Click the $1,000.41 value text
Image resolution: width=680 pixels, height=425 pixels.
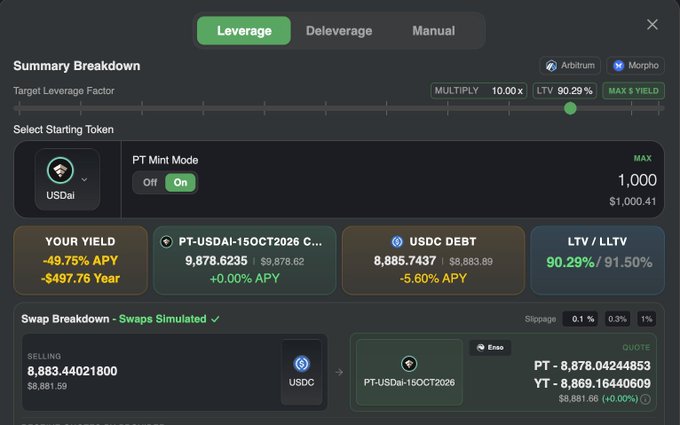(633, 201)
